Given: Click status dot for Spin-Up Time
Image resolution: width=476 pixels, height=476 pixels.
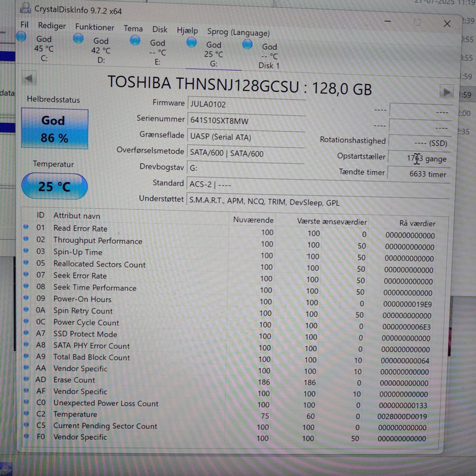Looking at the screenshot, I should (x=26, y=251).
